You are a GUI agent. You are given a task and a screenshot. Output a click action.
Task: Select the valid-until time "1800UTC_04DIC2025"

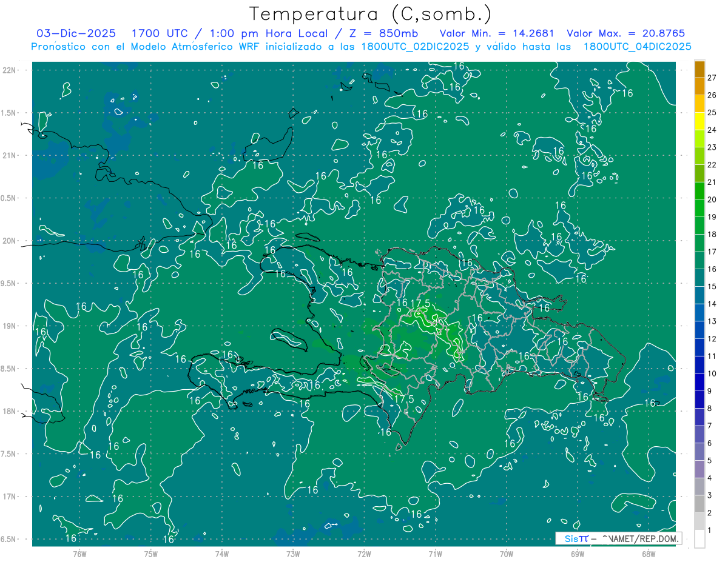[637, 47]
